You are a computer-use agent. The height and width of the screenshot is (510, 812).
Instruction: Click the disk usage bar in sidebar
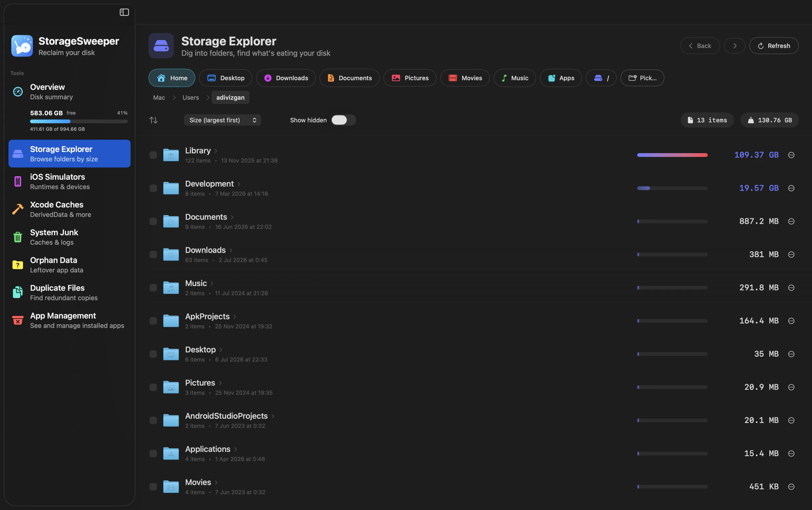pyautogui.click(x=79, y=121)
